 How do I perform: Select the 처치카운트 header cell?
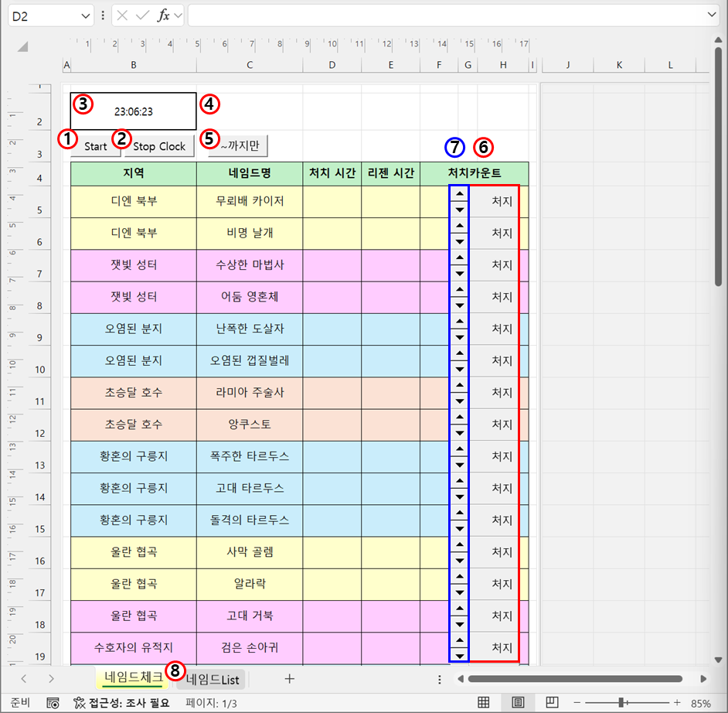pos(474,173)
